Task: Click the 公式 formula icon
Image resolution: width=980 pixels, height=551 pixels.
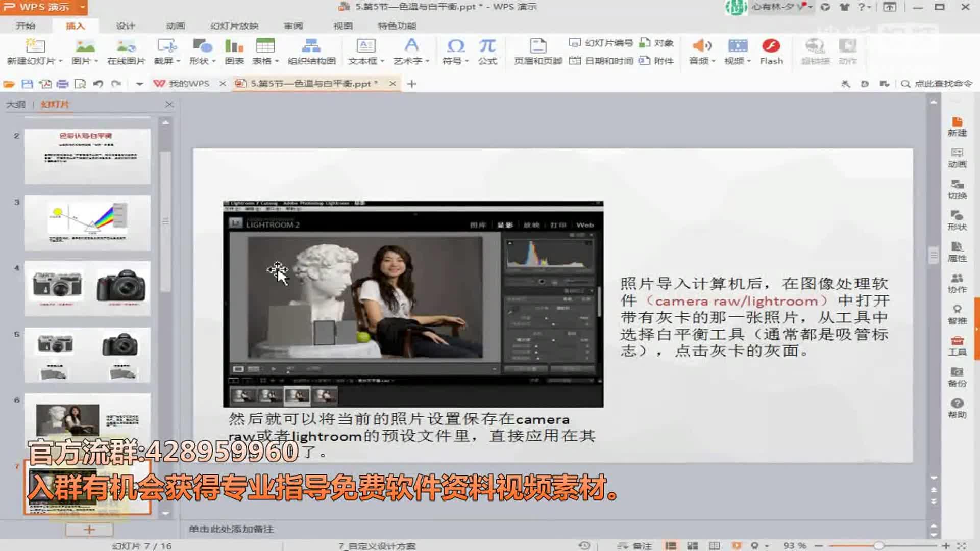Action: click(x=486, y=51)
